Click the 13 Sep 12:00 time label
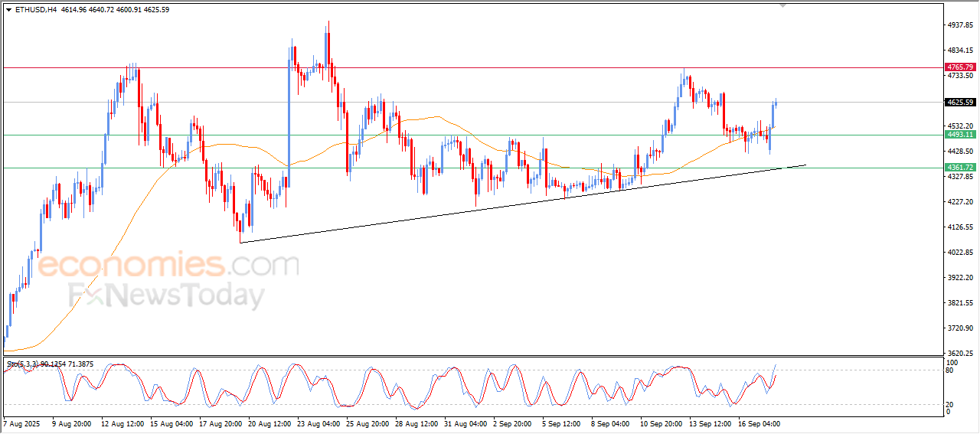 [710, 423]
